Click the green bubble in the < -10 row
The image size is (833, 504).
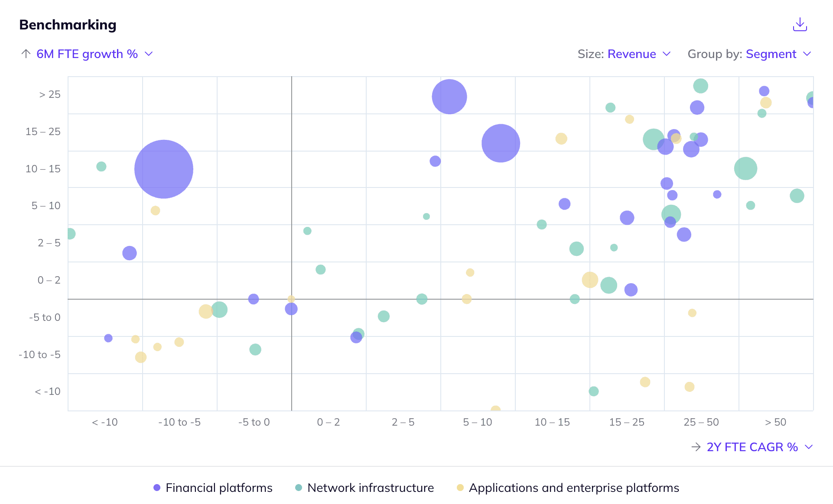(x=594, y=391)
